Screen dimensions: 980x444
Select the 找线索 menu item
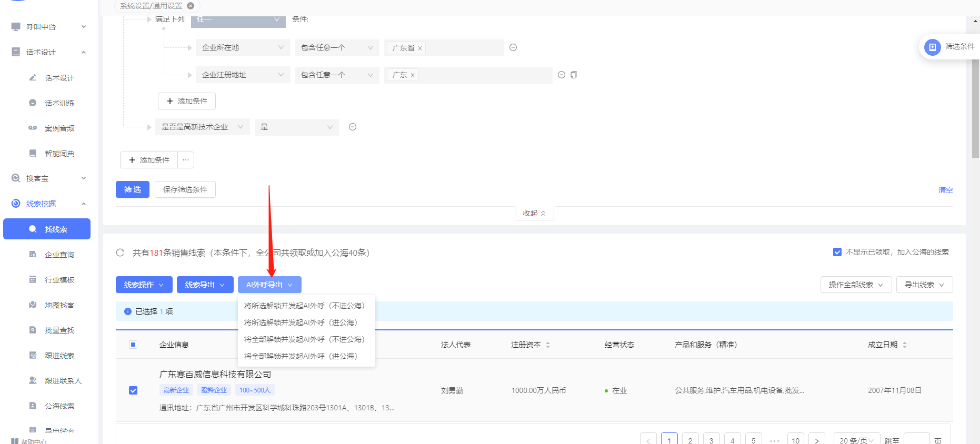[47, 229]
